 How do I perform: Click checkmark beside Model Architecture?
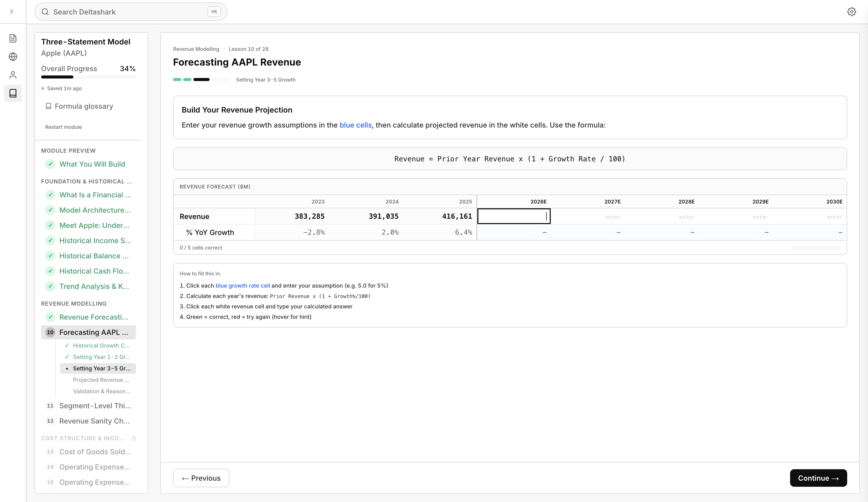coord(50,210)
